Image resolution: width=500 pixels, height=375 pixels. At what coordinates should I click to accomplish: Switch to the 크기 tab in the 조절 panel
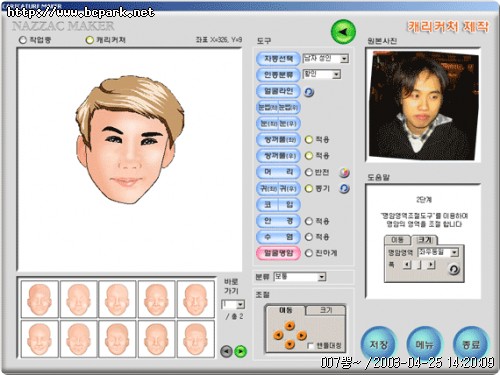[326, 310]
